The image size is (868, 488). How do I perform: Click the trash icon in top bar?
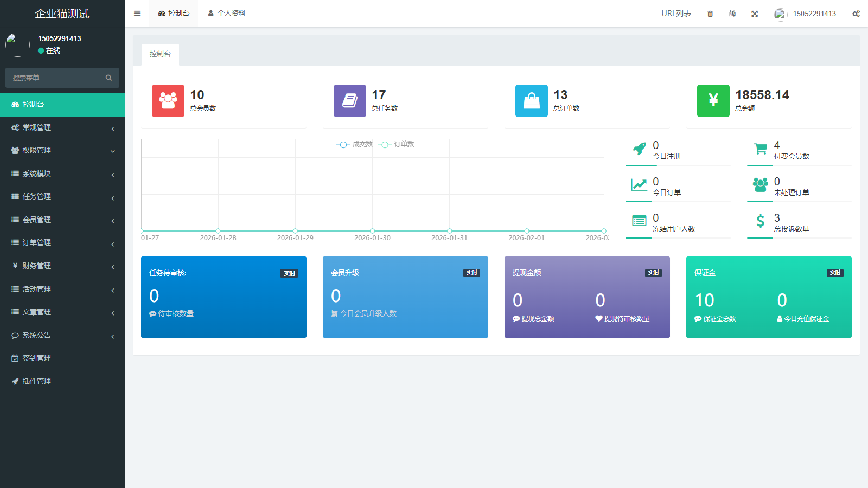coord(710,14)
